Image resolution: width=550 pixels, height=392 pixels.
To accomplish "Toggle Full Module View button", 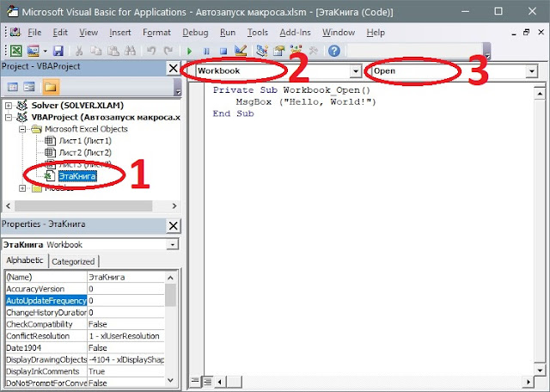I will (x=207, y=382).
